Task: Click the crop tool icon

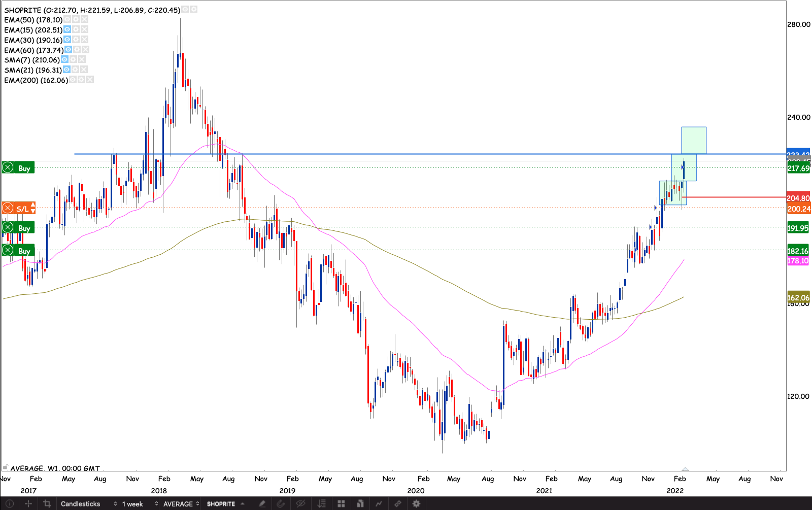Action: (x=47, y=504)
